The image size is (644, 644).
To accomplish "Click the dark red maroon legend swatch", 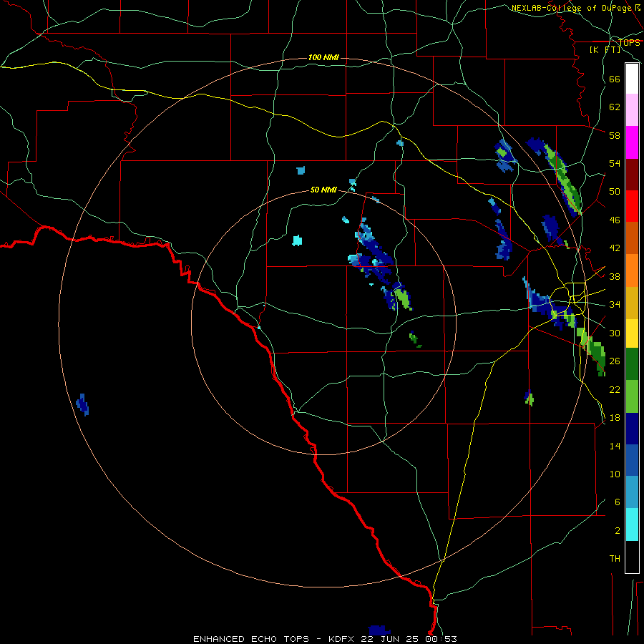I will click(x=632, y=175).
